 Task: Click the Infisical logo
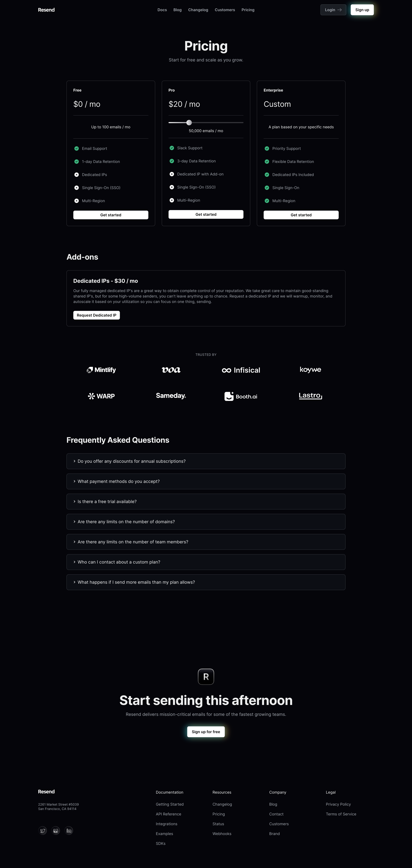(241, 370)
